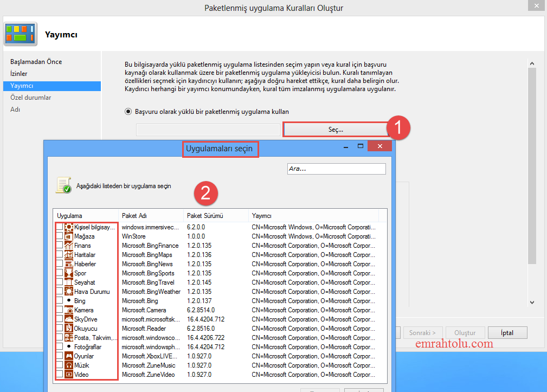Click the Sonraki > button
547x392 pixels.
tap(423, 333)
